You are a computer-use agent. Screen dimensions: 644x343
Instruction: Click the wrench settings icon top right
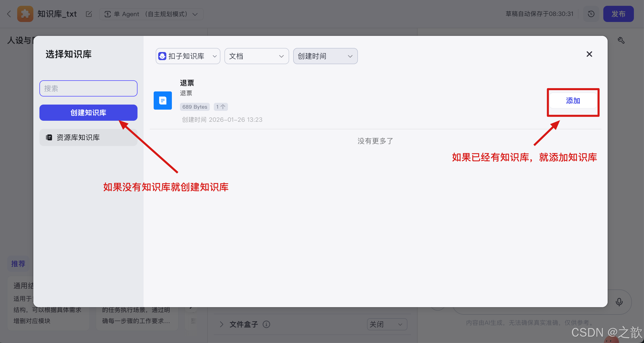(622, 40)
